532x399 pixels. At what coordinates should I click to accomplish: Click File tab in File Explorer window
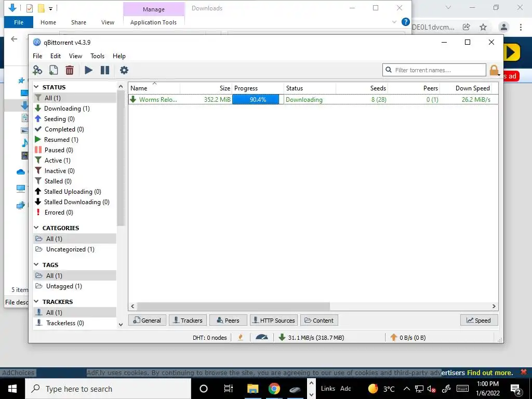click(19, 22)
